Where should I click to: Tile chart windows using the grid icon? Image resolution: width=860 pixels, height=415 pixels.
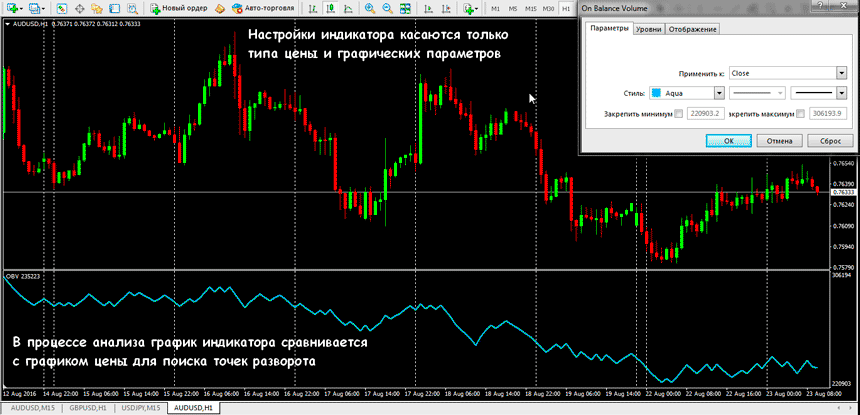coord(403,8)
